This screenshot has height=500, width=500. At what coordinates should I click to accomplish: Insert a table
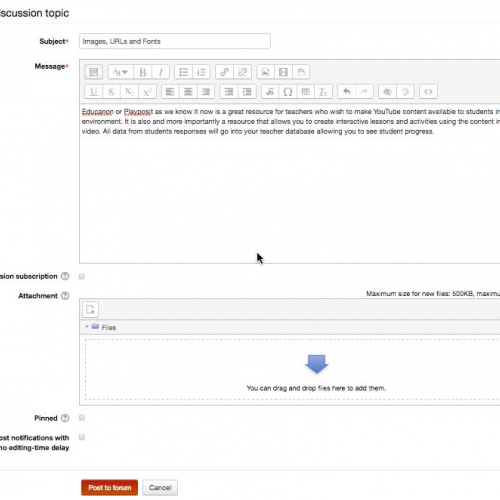tap(305, 91)
